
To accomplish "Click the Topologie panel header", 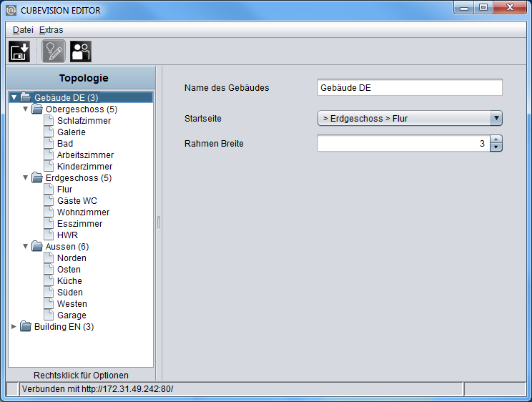I will point(81,78).
